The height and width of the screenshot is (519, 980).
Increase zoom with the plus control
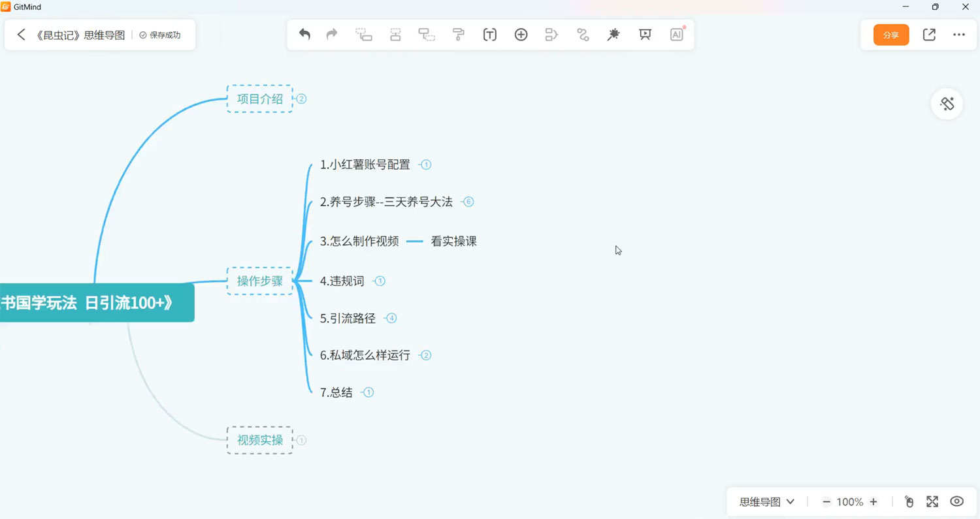(874, 501)
